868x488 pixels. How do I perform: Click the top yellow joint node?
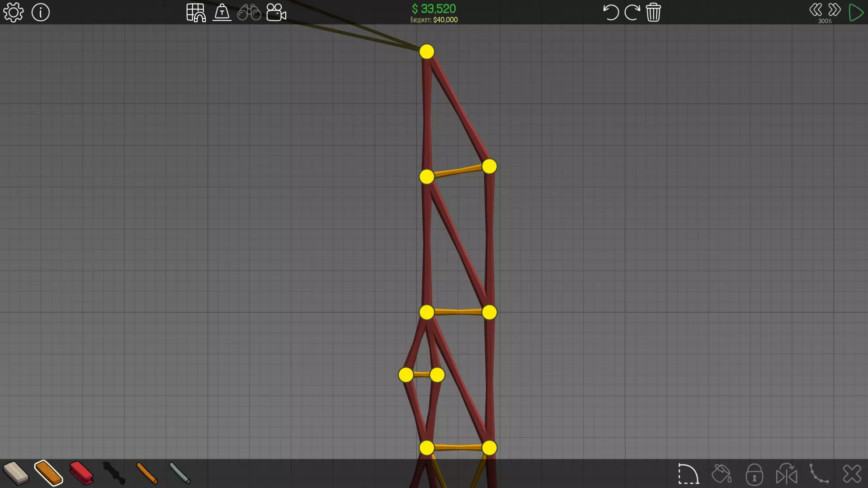[427, 52]
